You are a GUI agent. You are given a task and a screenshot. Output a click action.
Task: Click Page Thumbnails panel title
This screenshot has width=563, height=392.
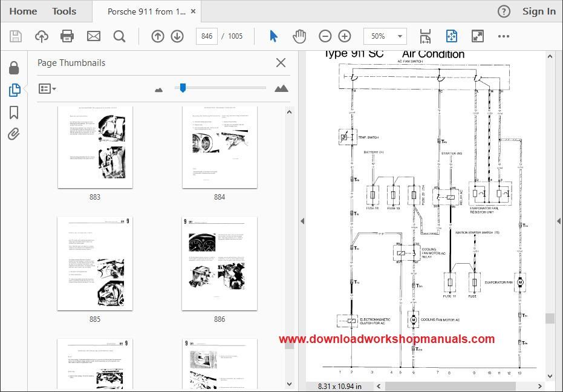click(71, 63)
